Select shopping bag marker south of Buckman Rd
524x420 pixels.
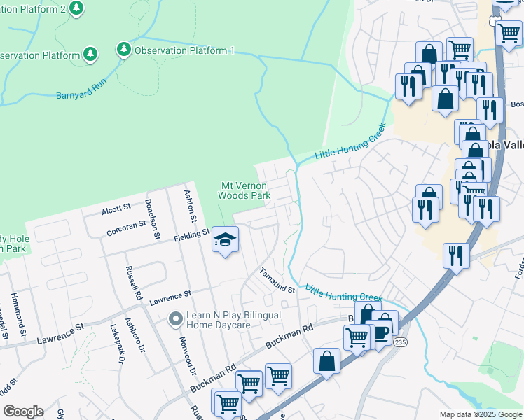pos(326,362)
